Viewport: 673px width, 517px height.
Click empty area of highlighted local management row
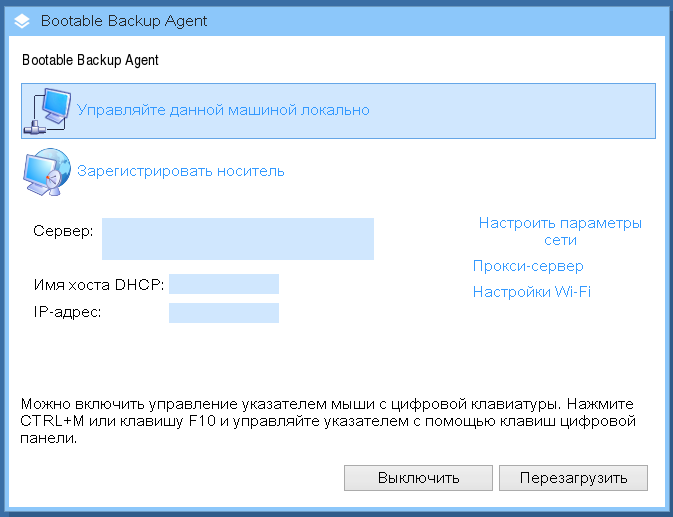click(511, 111)
